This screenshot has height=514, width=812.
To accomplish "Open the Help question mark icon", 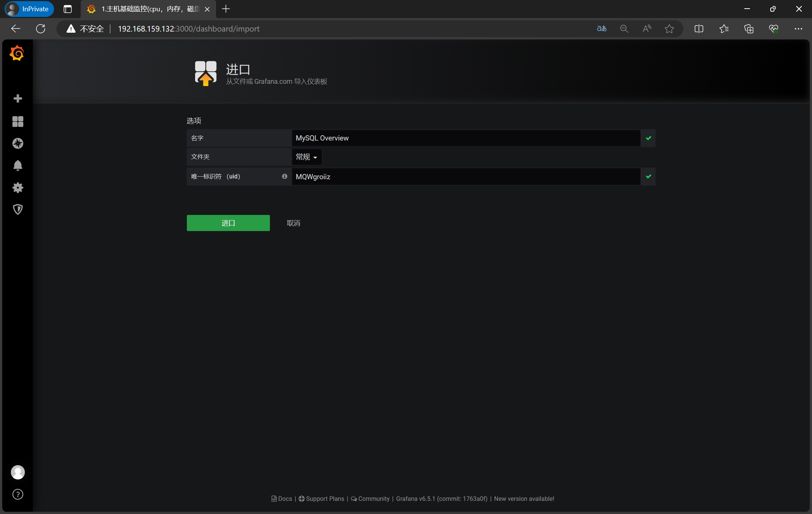I will [x=18, y=494].
